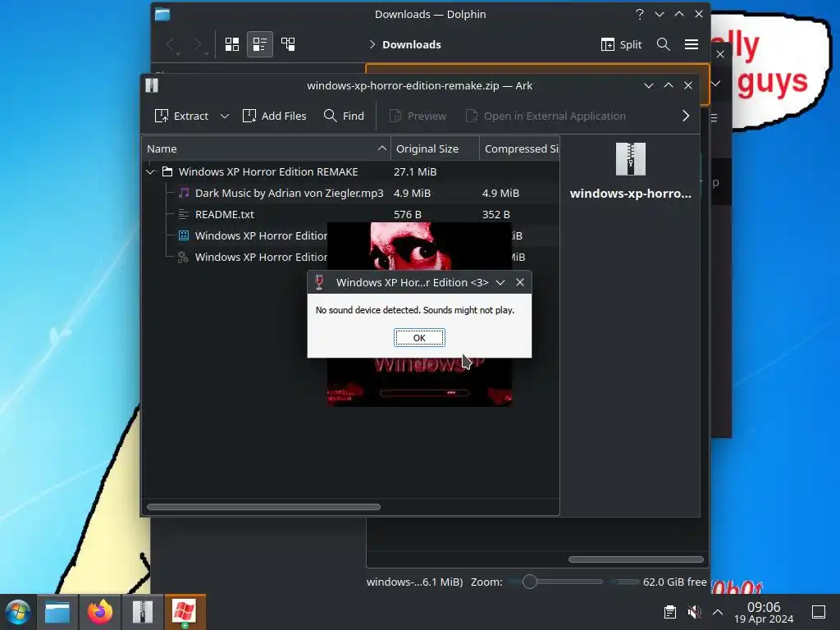Click the README.txt text file icon

pos(183,214)
